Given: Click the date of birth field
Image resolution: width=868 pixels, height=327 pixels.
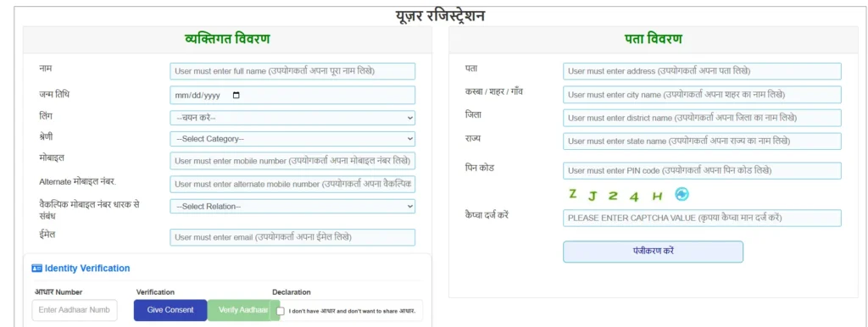Looking at the screenshot, I should coord(292,95).
